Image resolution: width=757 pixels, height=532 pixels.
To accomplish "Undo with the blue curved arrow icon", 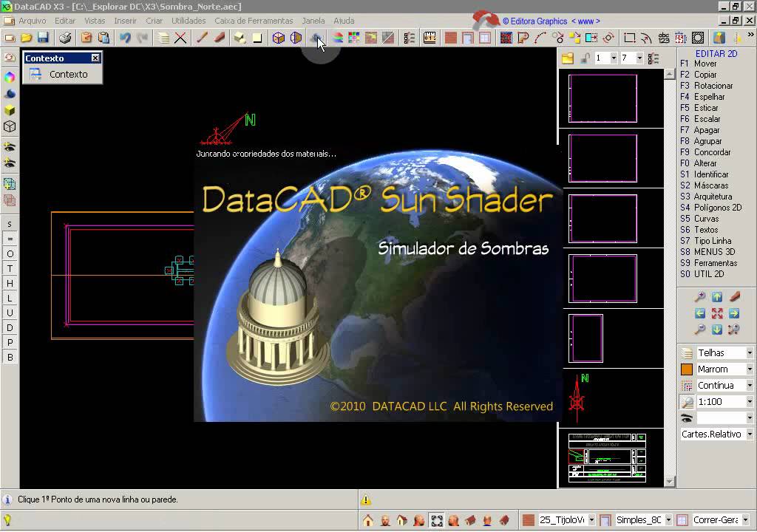I will click(125, 38).
